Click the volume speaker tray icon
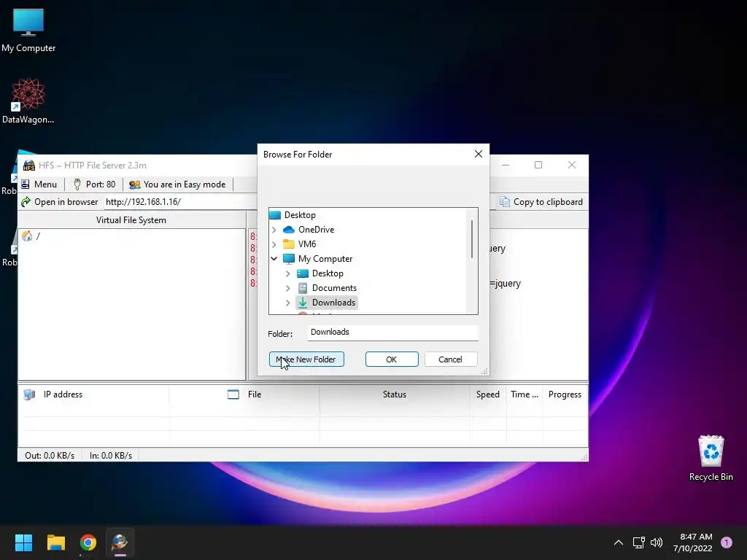 657,542
